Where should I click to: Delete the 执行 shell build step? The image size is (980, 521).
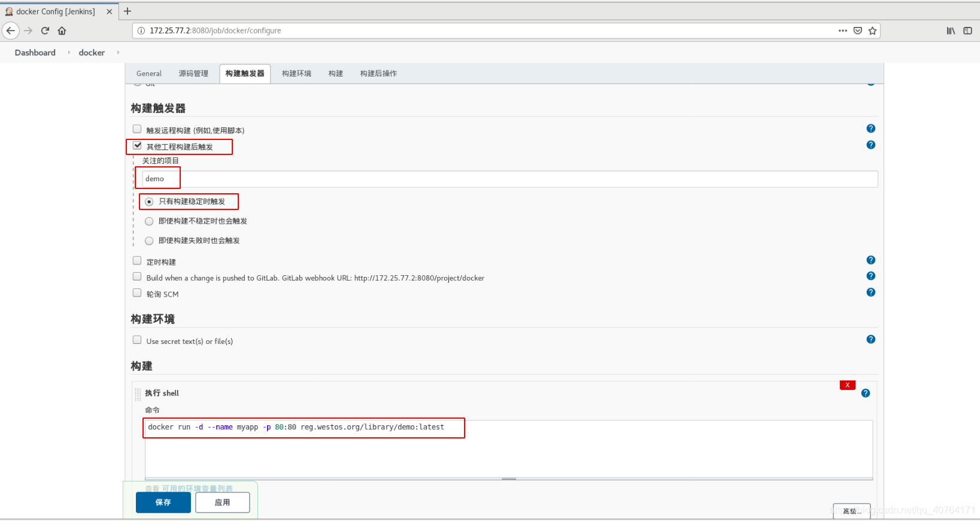coord(848,385)
